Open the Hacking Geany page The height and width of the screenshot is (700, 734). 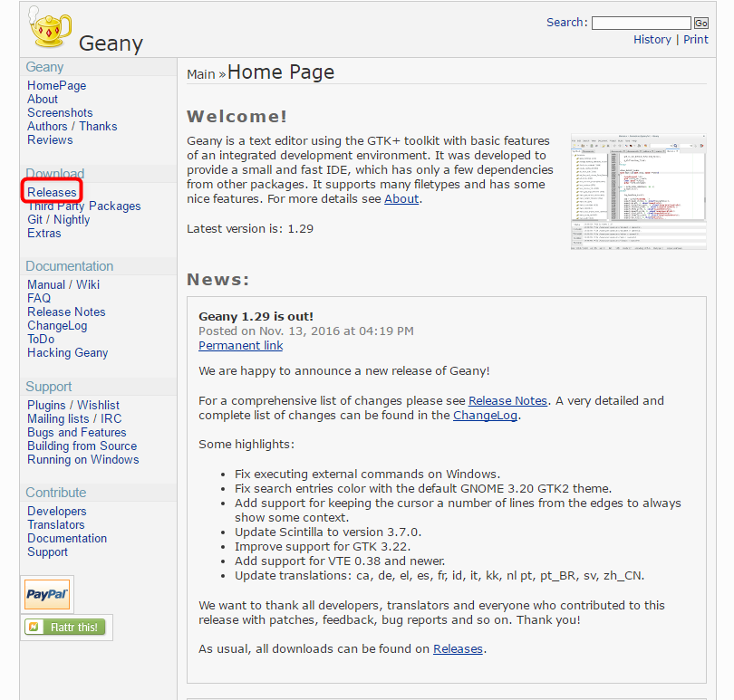[x=68, y=353]
